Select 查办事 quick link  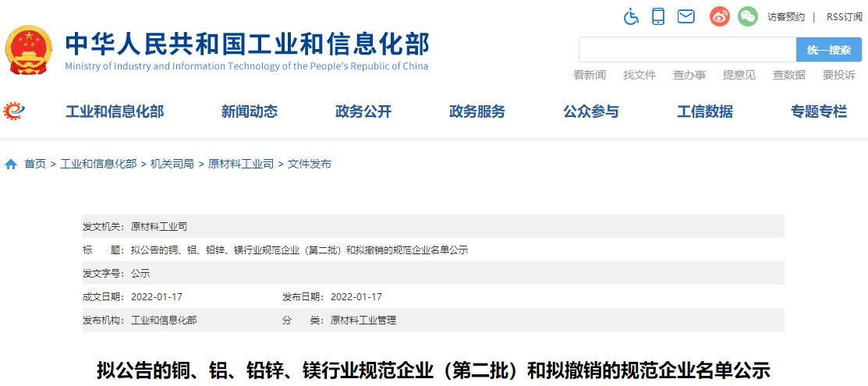[689, 76]
